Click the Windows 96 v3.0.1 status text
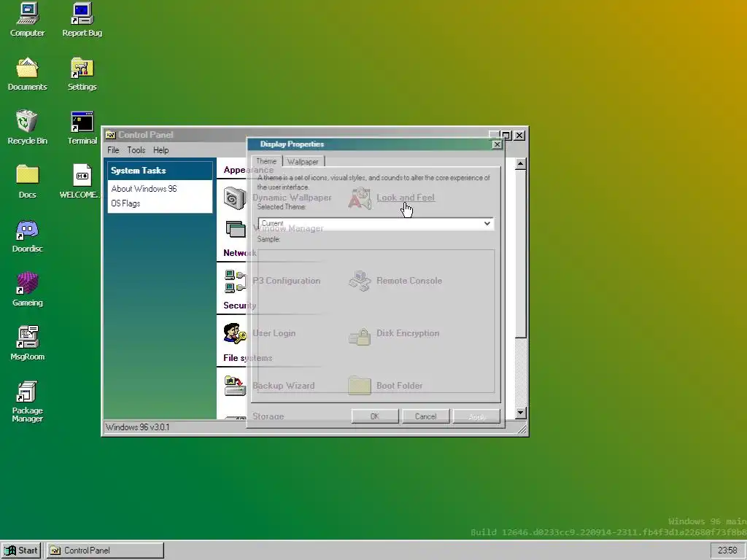 pyautogui.click(x=138, y=427)
